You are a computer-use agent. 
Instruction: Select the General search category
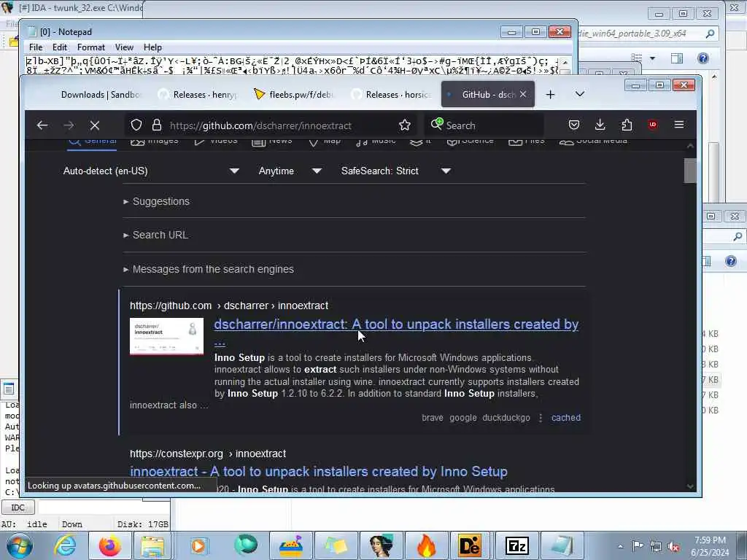click(x=92, y=142)
